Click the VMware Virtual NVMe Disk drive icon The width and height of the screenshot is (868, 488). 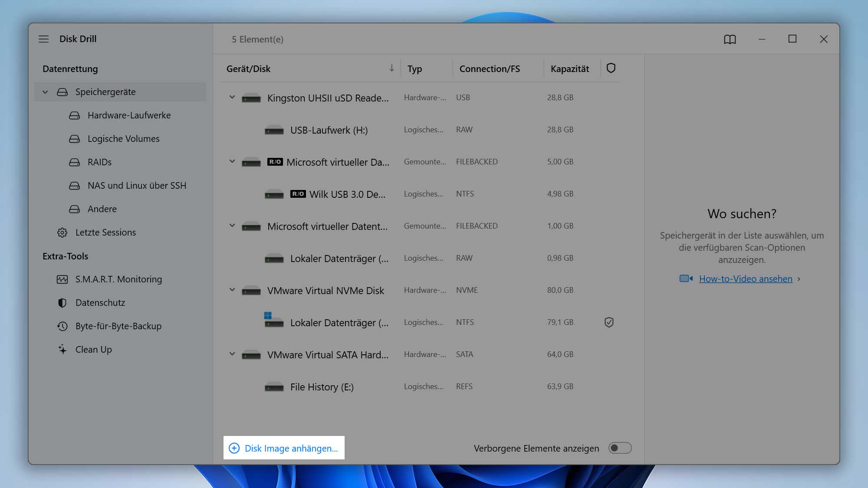click(x=251, y=291)
